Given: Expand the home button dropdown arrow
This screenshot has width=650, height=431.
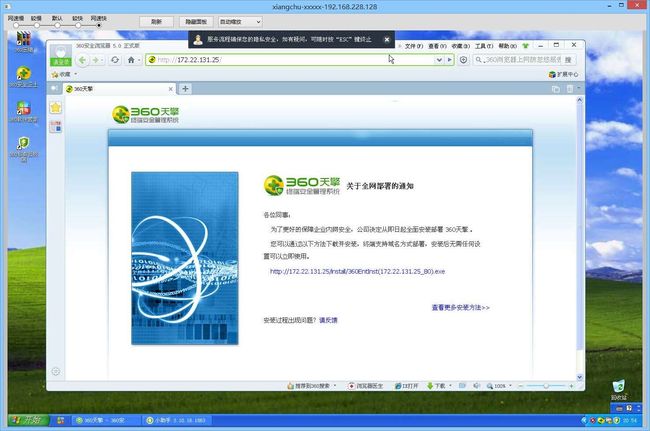Looking at the screenshot, I should [x=139, y=60].
